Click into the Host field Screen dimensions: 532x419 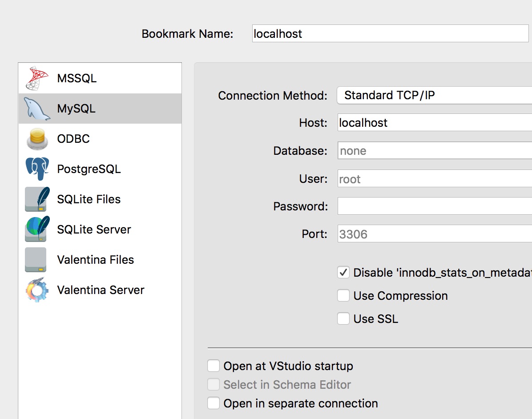point(435,122)
